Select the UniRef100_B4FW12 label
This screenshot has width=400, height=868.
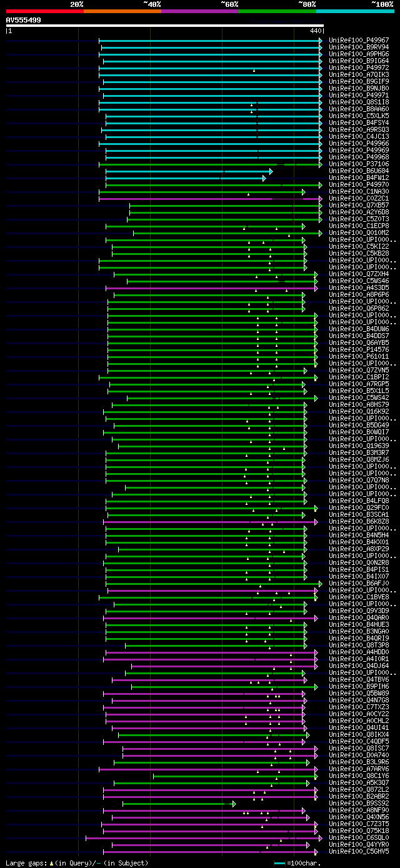point(359,177)
